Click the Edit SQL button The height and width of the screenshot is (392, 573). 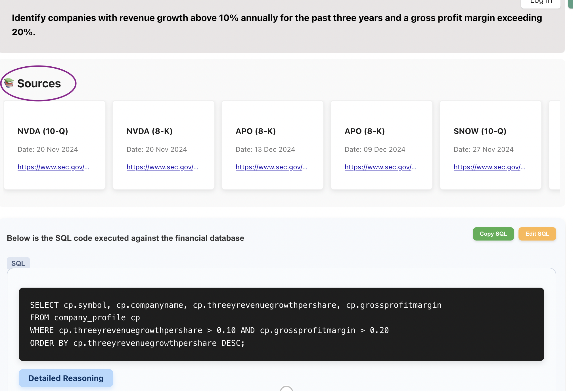pyautogui.click(x=537, y=234)
